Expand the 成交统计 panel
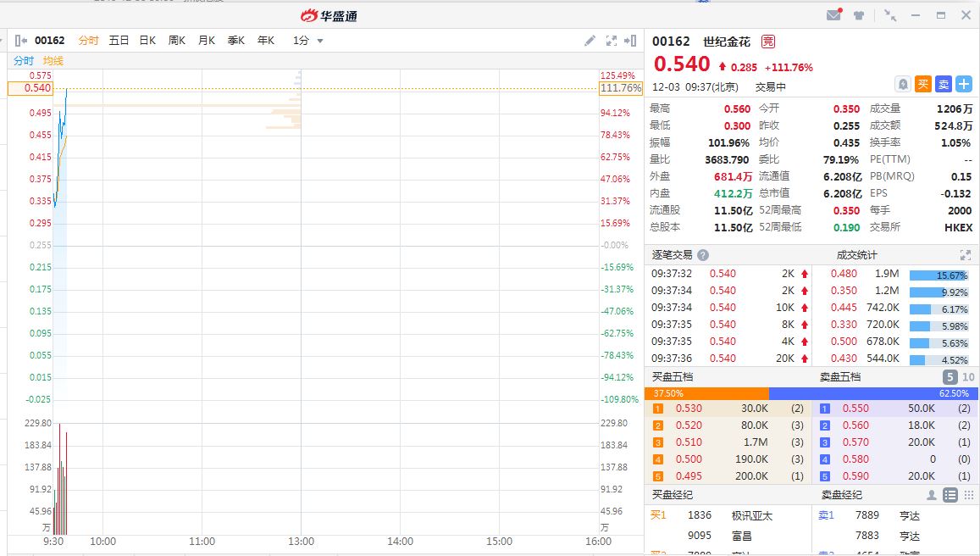The width and height of the screenshot is (980, 556). (x=965, y=255)
